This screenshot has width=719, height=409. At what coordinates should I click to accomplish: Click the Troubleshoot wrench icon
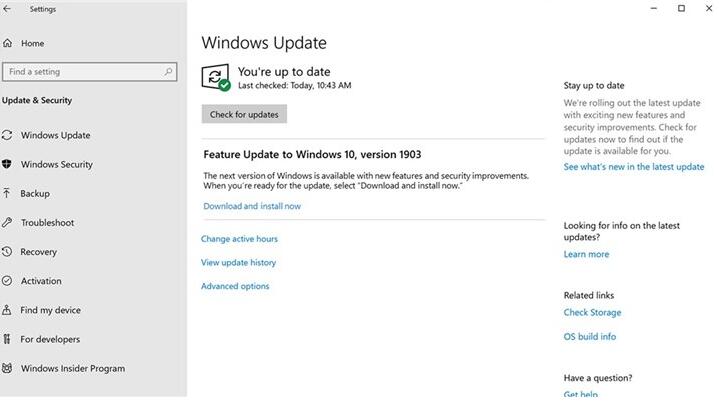pyautogui.click(x=7, y=222)
